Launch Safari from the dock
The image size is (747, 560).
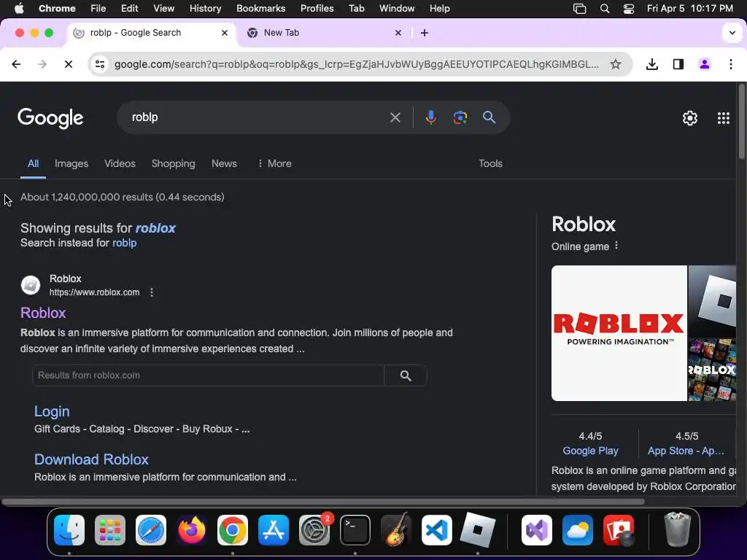pos(151,530)
